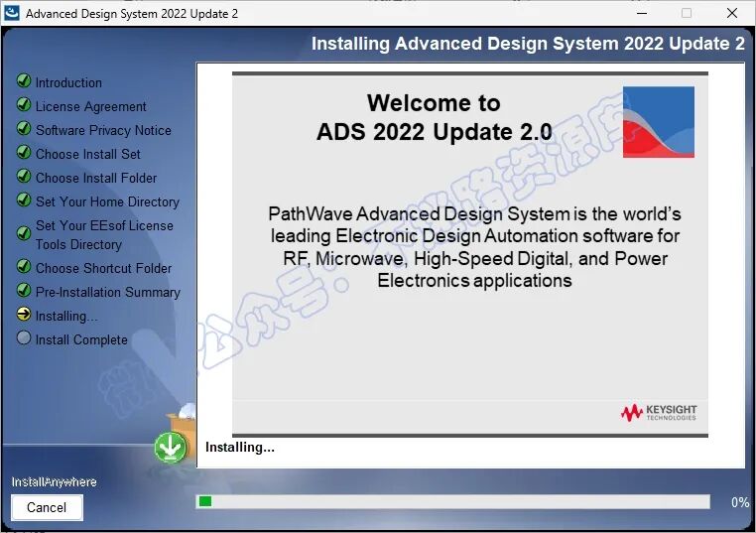The height and width of the screenshot is (533, 756).
Task: Click the PathWave Advanced Design System description paragraph
Action: [474, 247]
